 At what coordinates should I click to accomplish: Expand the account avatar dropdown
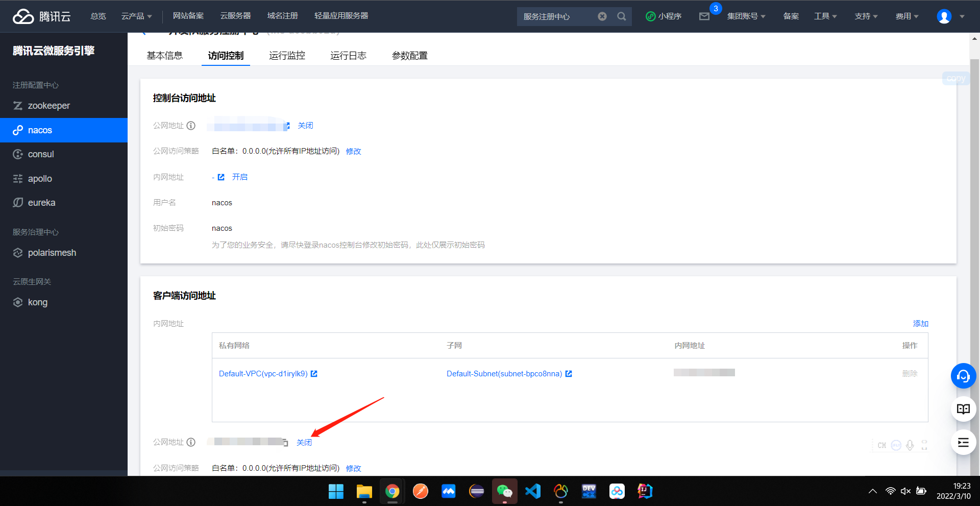tap(948, 16)
